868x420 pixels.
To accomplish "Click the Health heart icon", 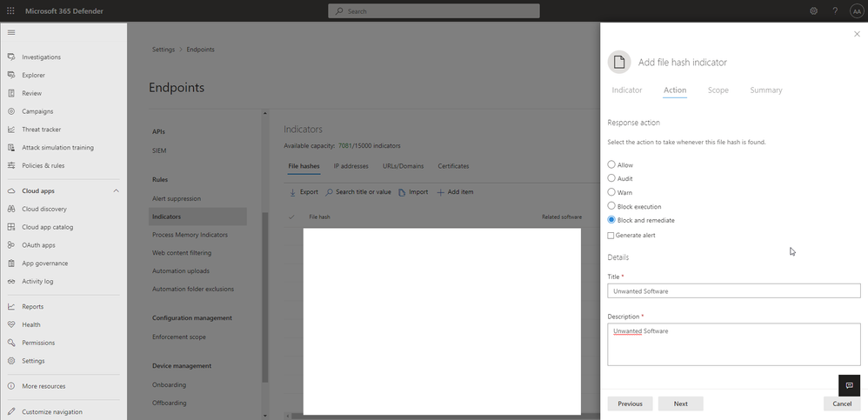I will (x=11, y=325).
